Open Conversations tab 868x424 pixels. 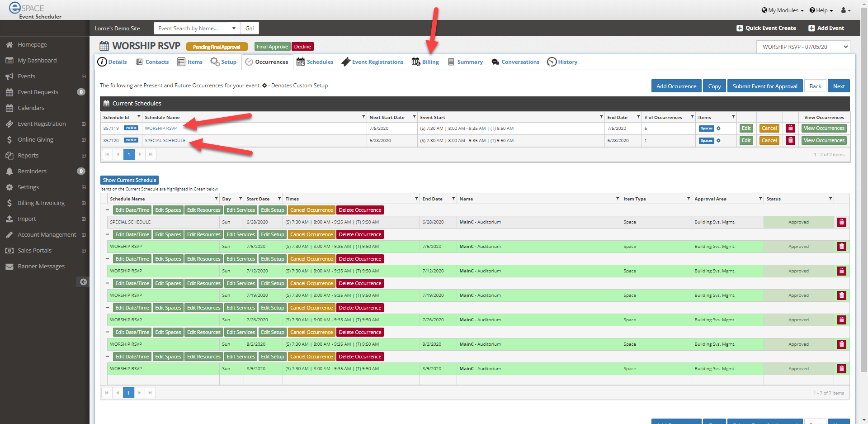[x=516, y=62]
